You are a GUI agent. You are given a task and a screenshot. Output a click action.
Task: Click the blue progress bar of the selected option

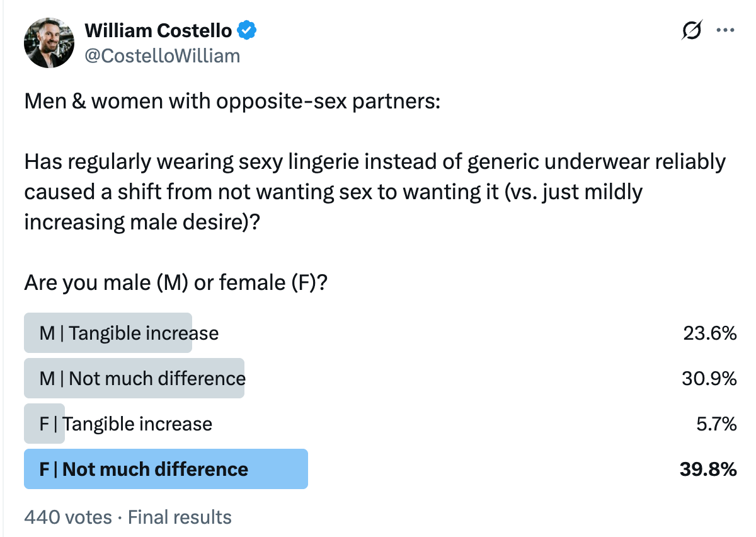[166, 469]
